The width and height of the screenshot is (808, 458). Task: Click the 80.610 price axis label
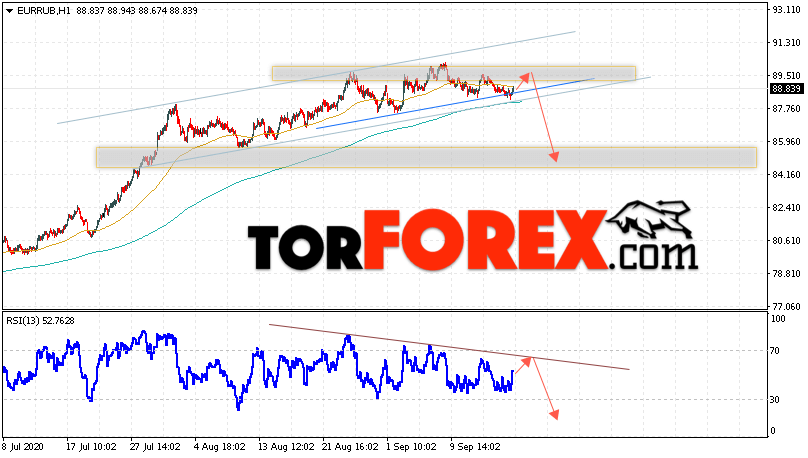click(x=786, y=240)
